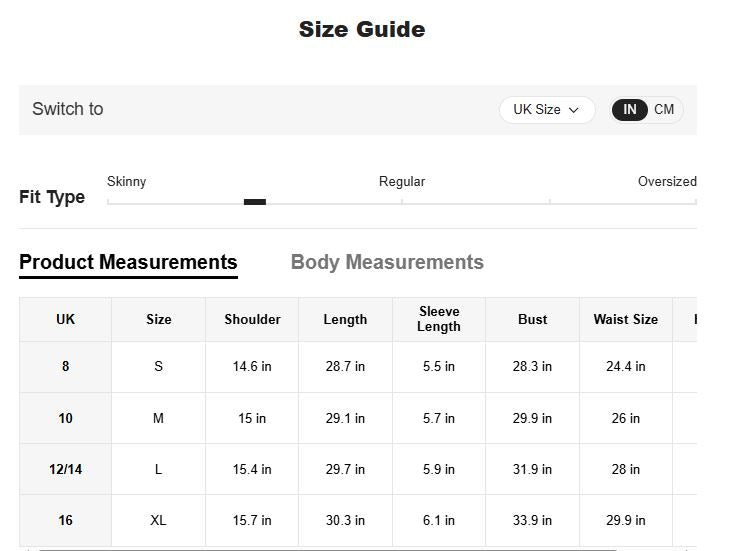Click the Regular fit label
This screenshot has height=551, width=730.
coord(401,181)
